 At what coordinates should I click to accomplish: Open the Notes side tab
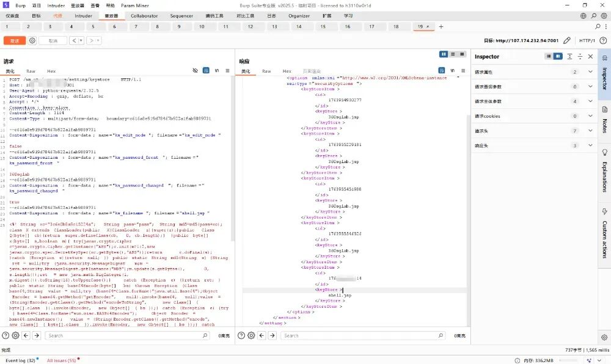(x=604, y=121)
